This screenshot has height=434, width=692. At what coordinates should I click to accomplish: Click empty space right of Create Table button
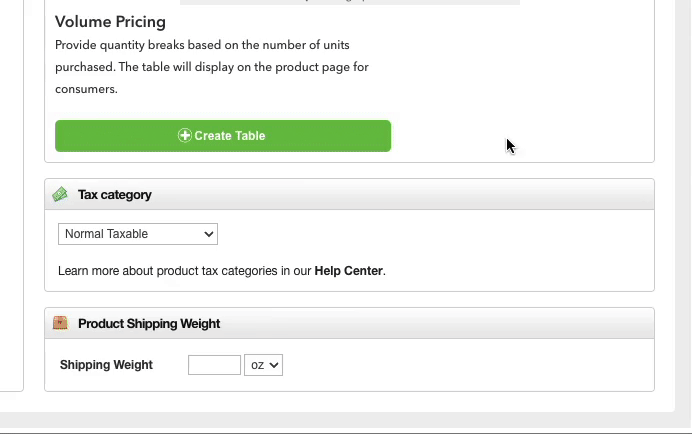pyautogui.click(x=521, y=136)
